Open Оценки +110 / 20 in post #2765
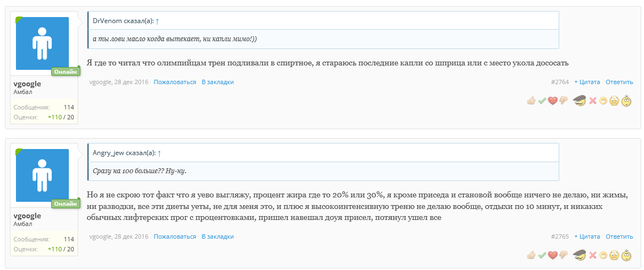 pyautogui.click(x=61, y=249)
